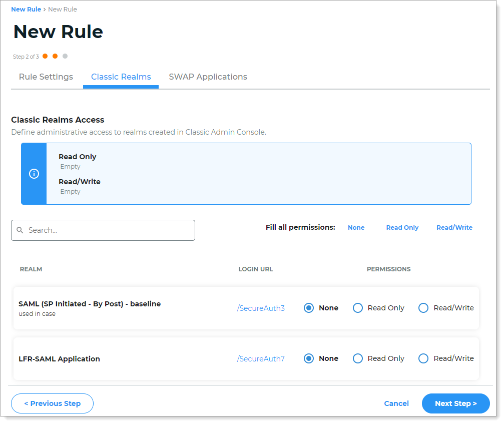Click the gray third step indicator dot
Image resolution: width=504 pixels, height=424 pixels.
pyautogui.click(x=65, y=56)
